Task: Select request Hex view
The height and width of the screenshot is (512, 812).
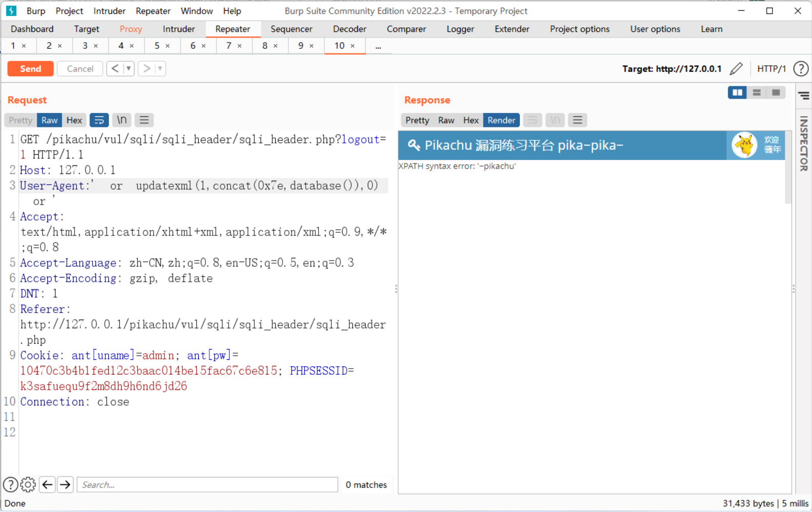Action: coord(74,120)
